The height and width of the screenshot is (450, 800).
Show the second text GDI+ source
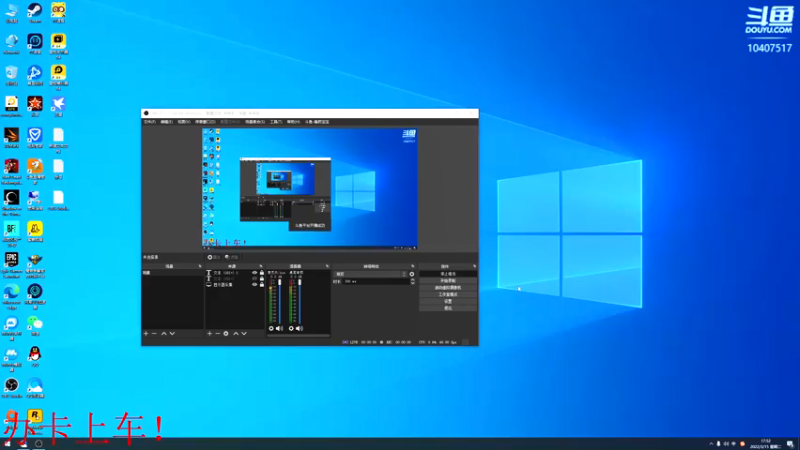tap(255, 279)
